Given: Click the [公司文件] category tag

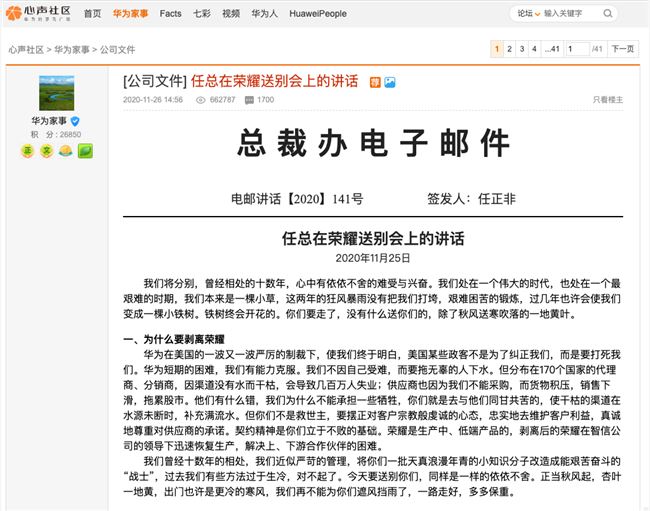Looking at the screenshot, I should coord(155,81).
